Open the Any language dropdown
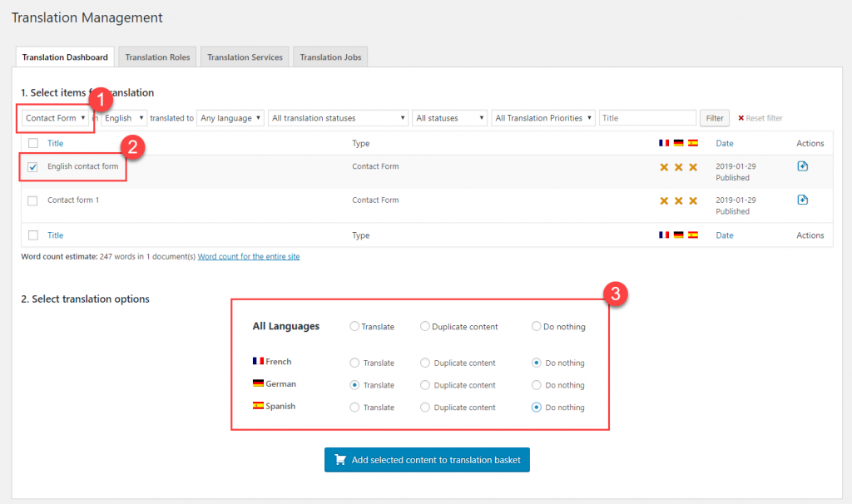This screenshot has height=504, width=852. point(230,118)
